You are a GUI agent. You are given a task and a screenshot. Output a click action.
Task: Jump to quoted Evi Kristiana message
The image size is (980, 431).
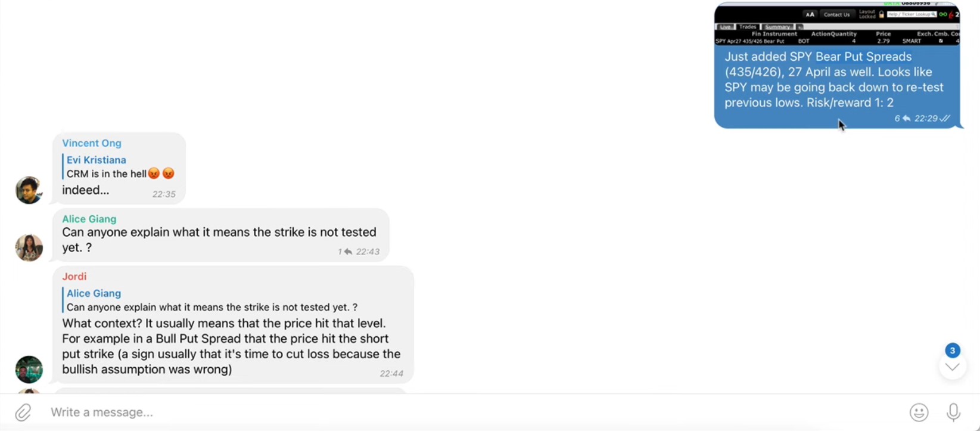pos(119,167)
